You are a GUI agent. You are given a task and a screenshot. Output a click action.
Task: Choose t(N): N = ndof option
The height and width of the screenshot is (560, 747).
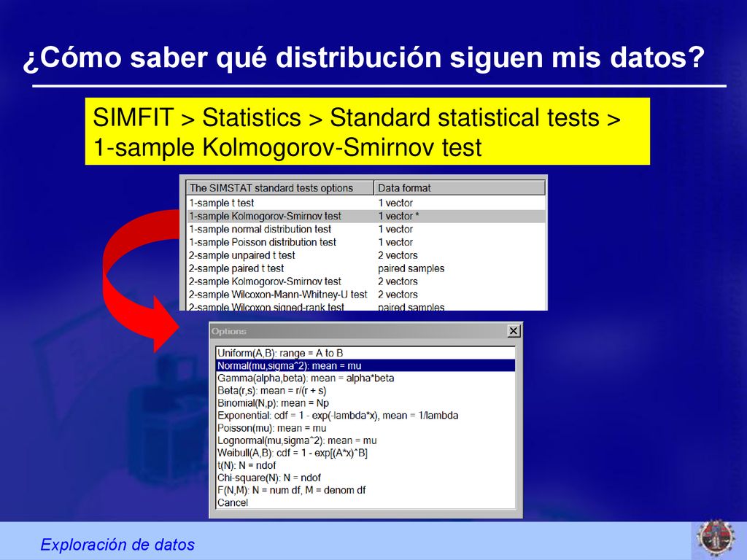tap(365, 465)
